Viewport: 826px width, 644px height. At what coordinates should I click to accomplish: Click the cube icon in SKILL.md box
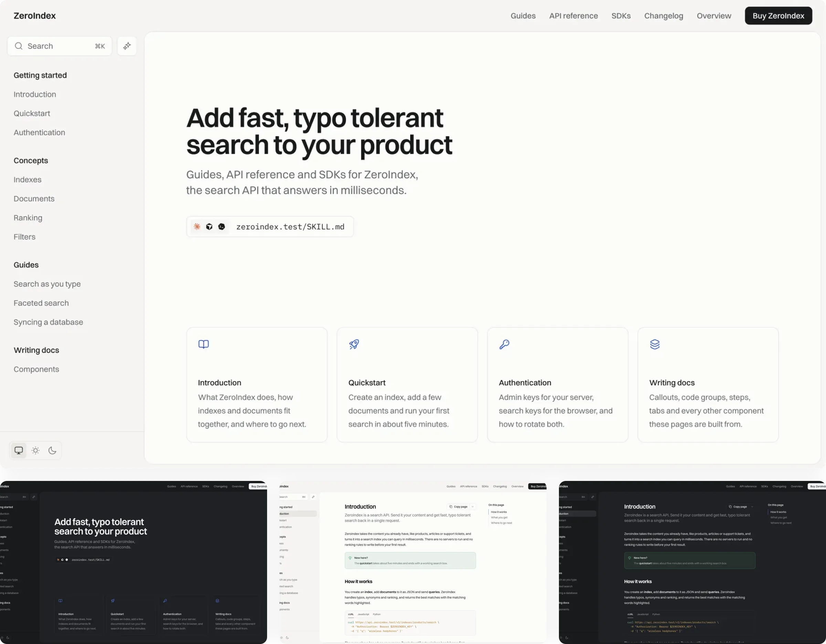click(209, 226)
